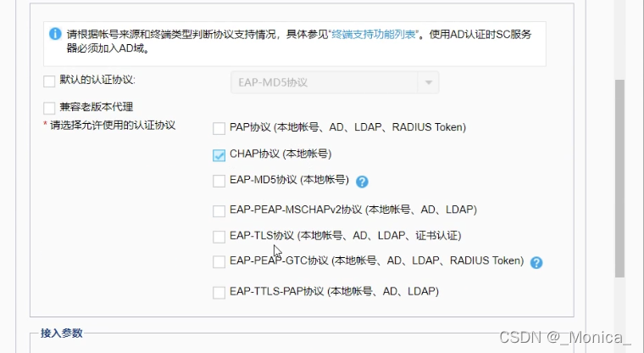Image resolution: width=644 pixels, height=353 pixels.
Task: Click the EAP-TLS协议 label text
Action: [x=346, y=235]
